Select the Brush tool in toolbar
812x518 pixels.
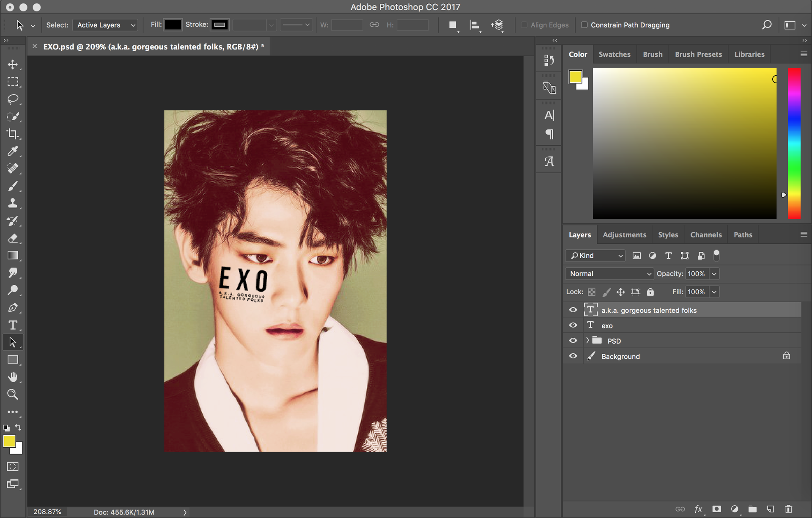(x=13, y=186)
